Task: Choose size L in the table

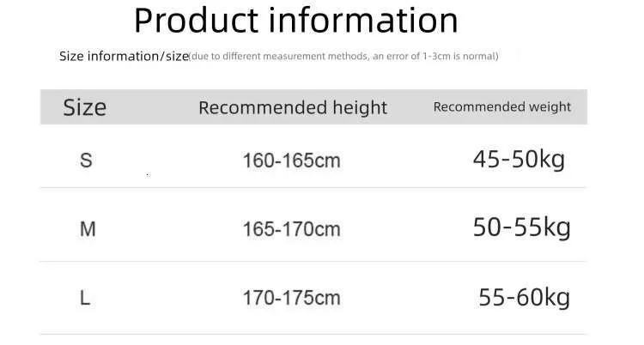Action: [x=85, y=298]
